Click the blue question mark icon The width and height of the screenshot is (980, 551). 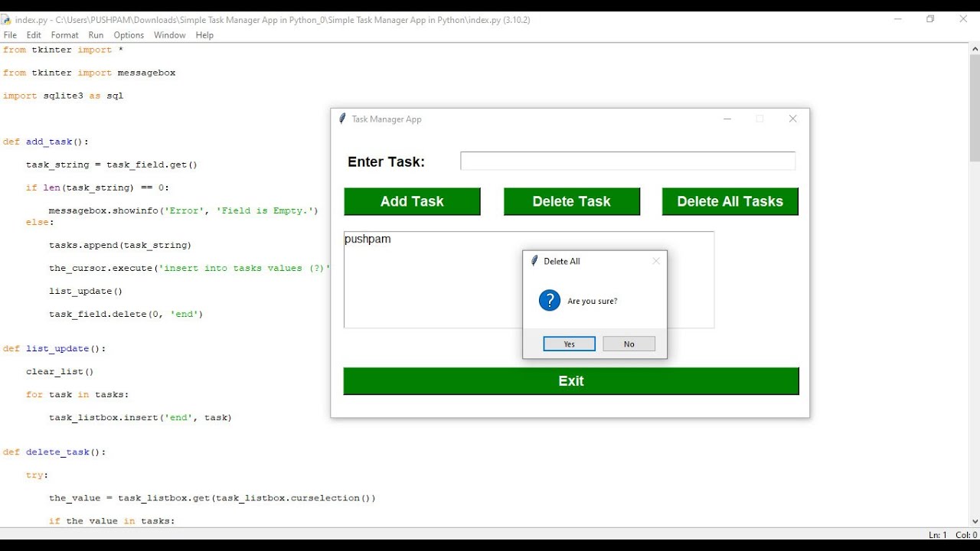[x=550, y=301]
